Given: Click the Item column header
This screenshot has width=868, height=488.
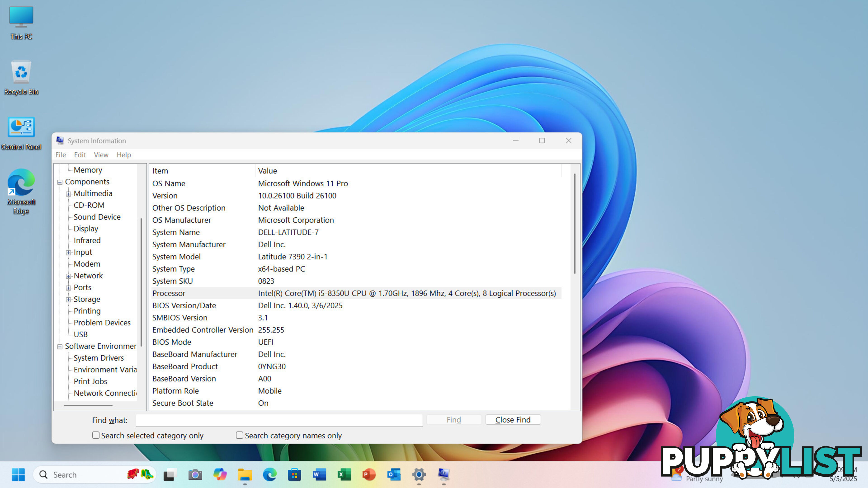Looking at the screenshot, I should click(x=202, y=171).
